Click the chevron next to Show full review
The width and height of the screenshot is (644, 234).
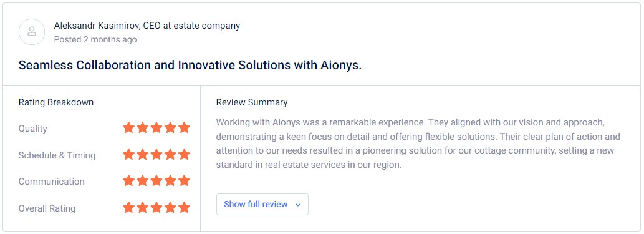pyautogui.click(x=298, y=205)
